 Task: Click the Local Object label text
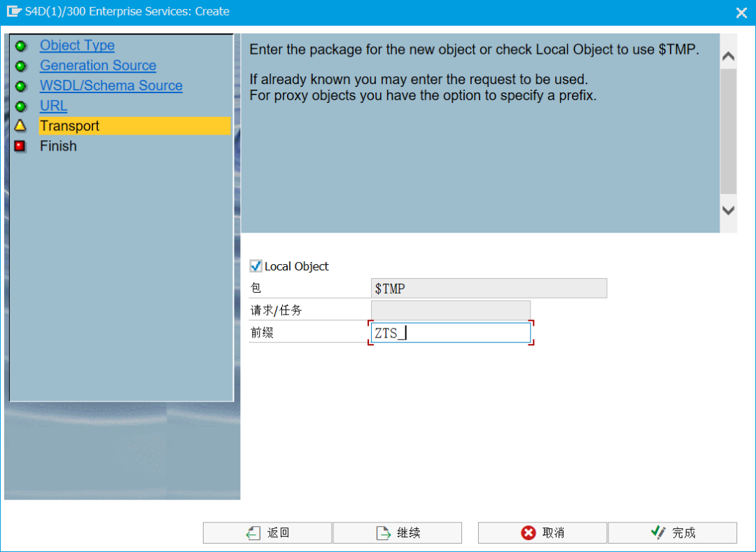[297, 266]
